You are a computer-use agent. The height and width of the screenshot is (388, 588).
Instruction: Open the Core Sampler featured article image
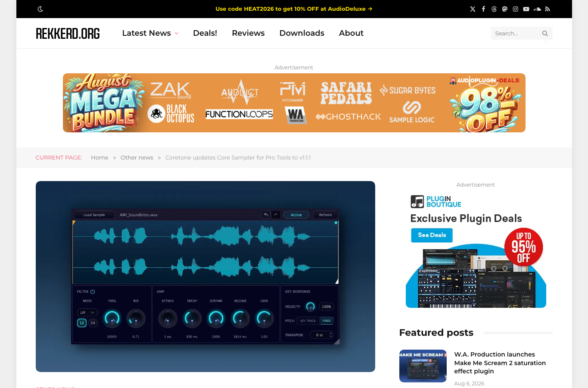(x=205, y=276)
